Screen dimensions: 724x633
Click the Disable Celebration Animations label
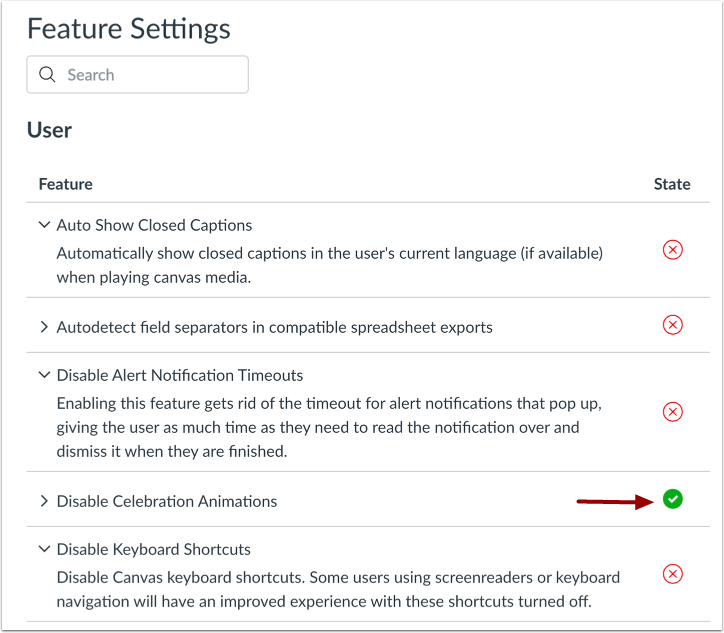tap(167, 501)
